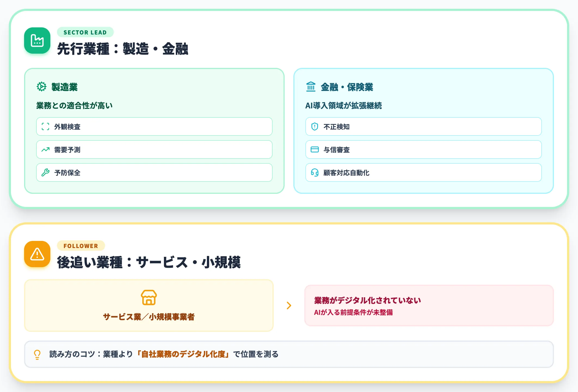Click the lightbulb icon beside 読み方のコツ
This screenshot has width=578, height=392.
[37, 354]
